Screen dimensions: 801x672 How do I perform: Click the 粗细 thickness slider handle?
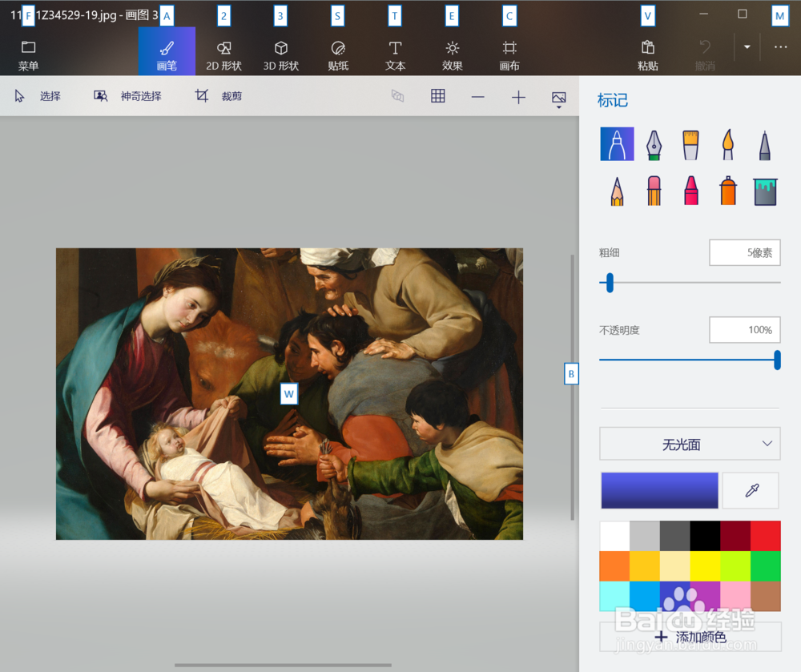coord(610,283)
